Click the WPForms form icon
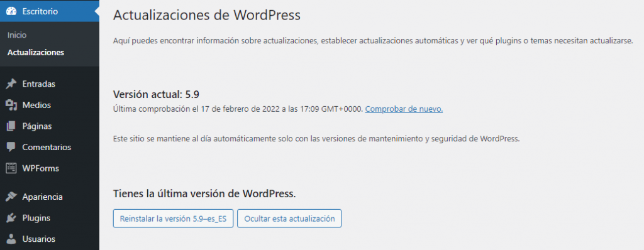The image size is (644, 250). click(11, 168)
